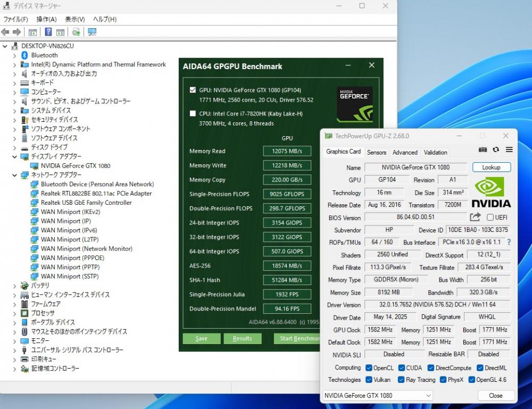532x409 pixels.
Task: Click the action pane toolbar icon next to Help
Action: [61, 32]
